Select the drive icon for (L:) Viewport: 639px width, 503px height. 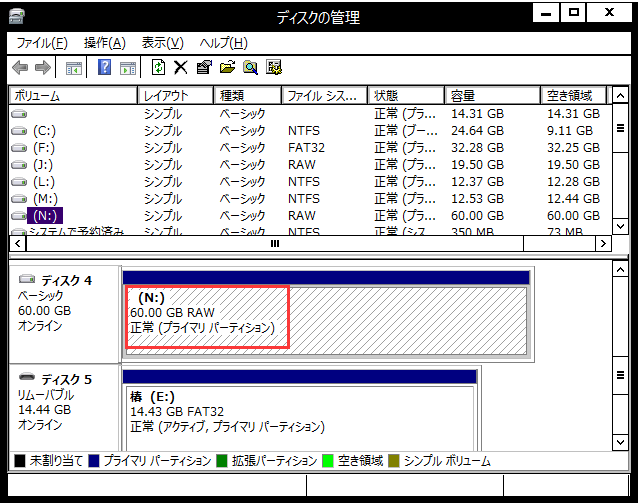[x=19, y=182]
